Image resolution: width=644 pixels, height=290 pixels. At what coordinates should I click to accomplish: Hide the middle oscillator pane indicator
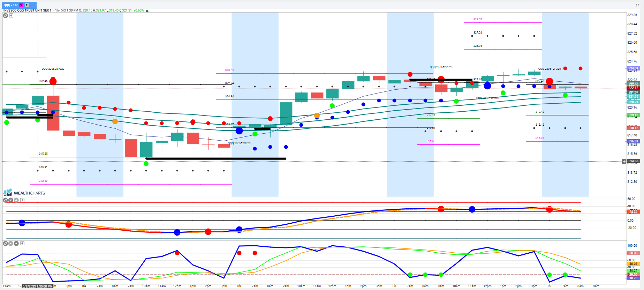pyautogui.click(x=6, y=200)
